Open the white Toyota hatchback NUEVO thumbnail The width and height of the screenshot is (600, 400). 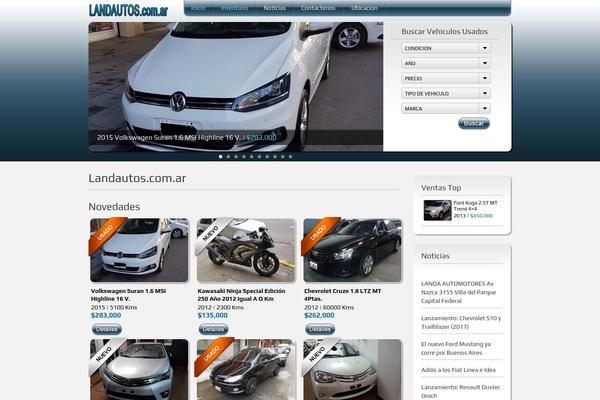tap(352, 369)
